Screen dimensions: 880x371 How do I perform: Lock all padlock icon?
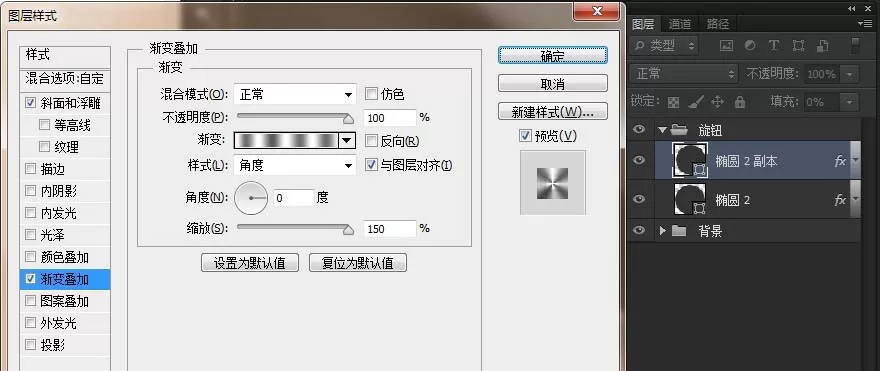[740, 102]
